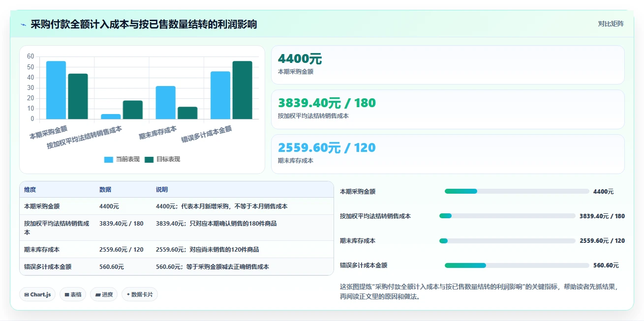Click the light blue bar for 本期采购金额
Screen dimensions: 644x321
[x=56, y=90]
